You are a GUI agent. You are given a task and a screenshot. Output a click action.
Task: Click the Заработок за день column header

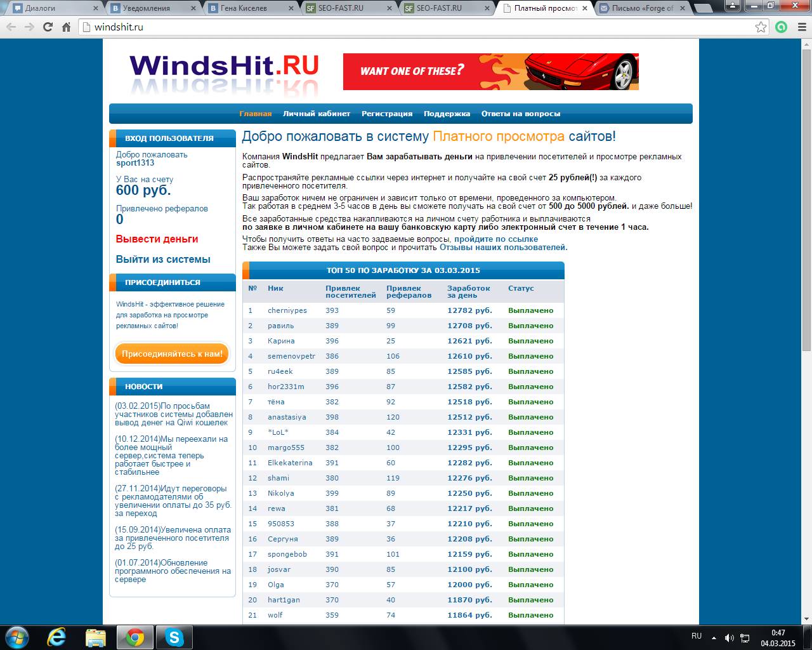[x=469, y=292]
